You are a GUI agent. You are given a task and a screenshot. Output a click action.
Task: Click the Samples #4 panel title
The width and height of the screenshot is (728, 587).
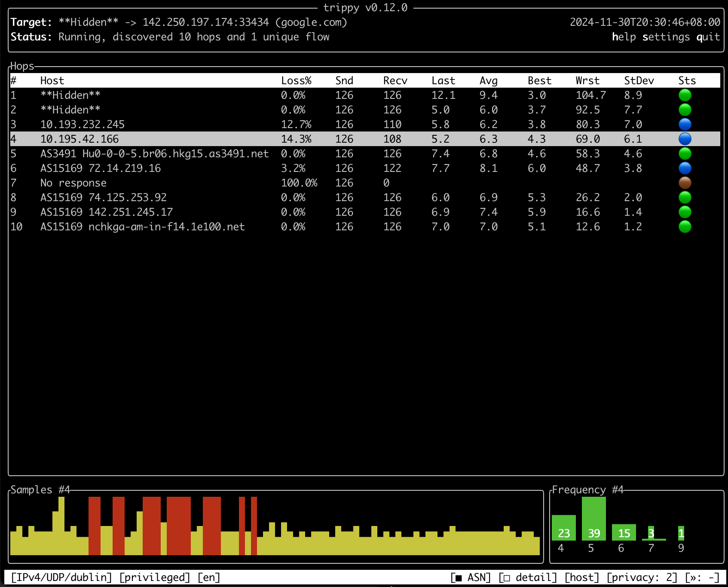(40, 489)
